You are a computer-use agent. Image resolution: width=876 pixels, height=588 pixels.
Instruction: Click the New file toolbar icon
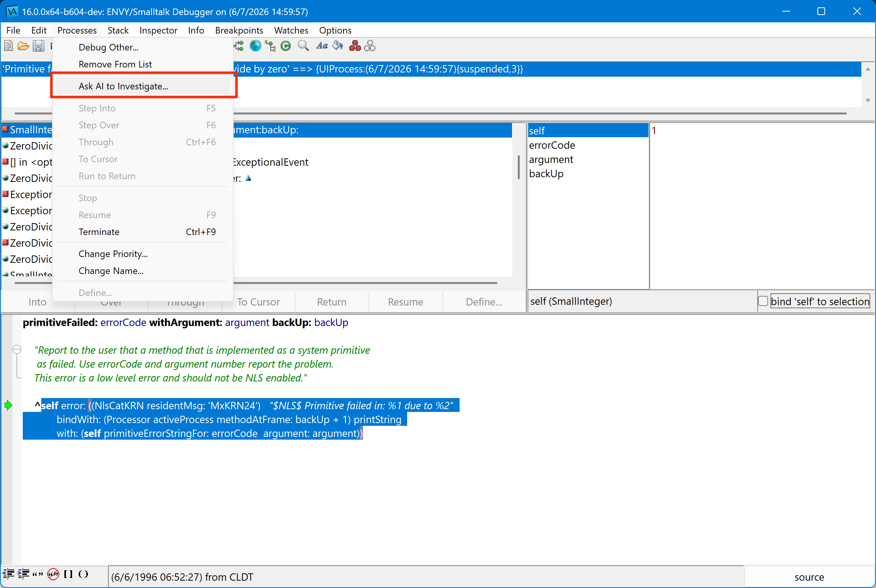click(8, 46)
